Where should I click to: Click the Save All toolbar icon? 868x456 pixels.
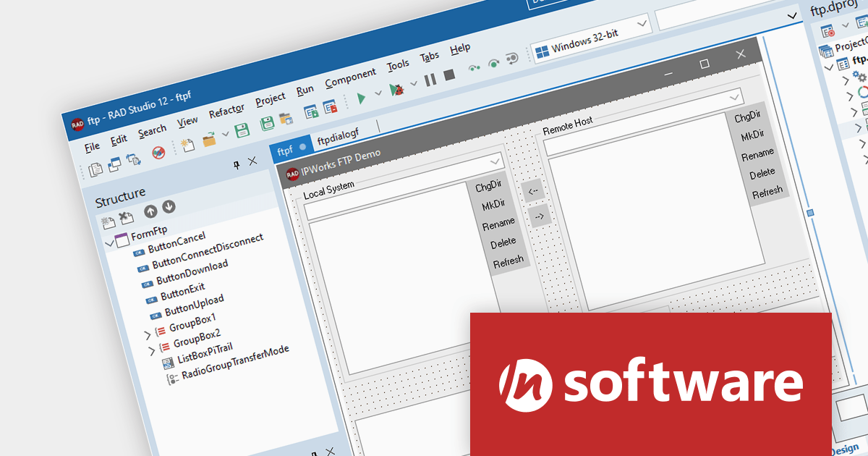pyautogui.click(x=267, y=123)
